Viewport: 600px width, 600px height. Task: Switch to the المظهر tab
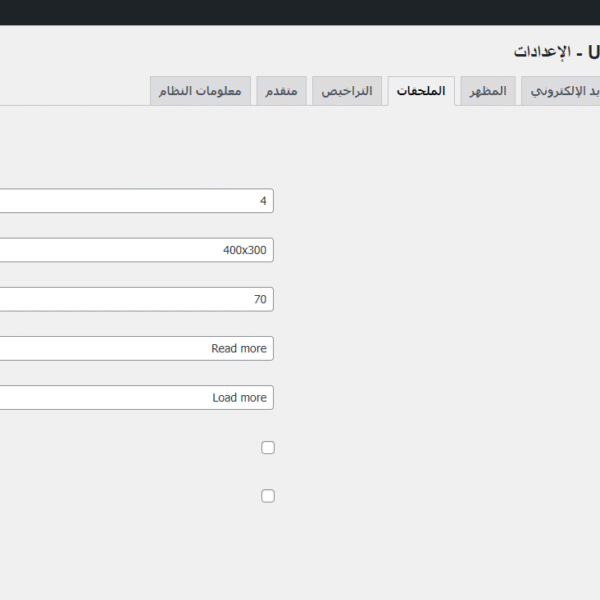tap(488, 91)
